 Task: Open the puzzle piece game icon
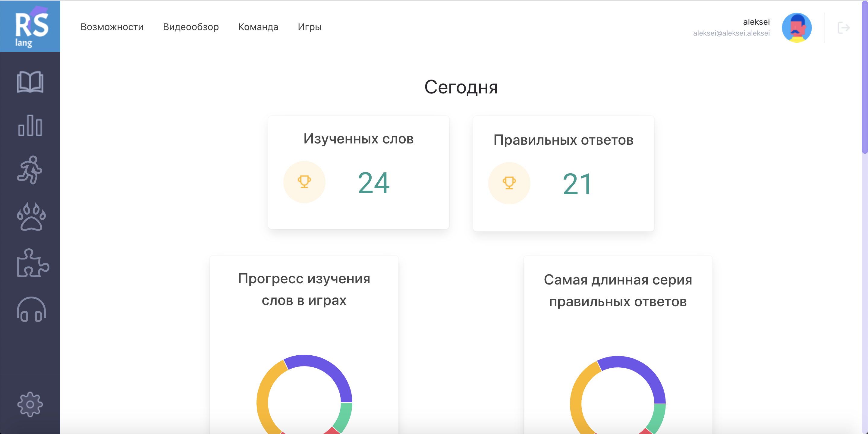[32, 263]
